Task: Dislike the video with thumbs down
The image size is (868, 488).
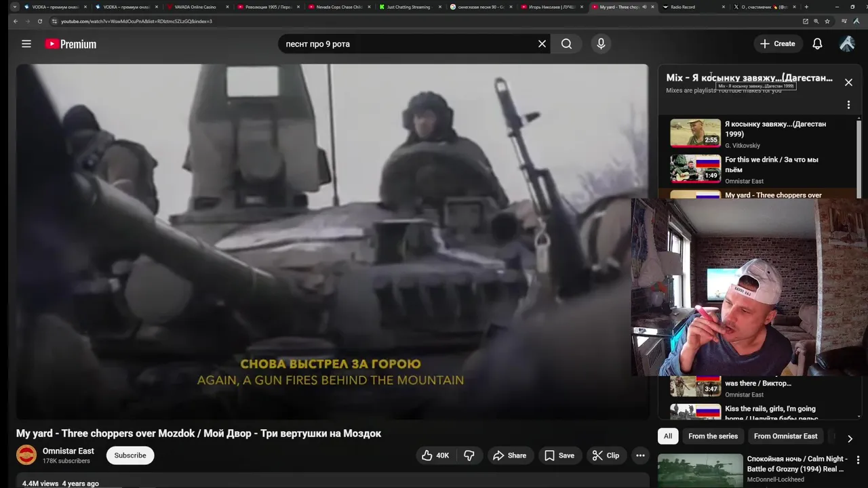Action: 469,455
